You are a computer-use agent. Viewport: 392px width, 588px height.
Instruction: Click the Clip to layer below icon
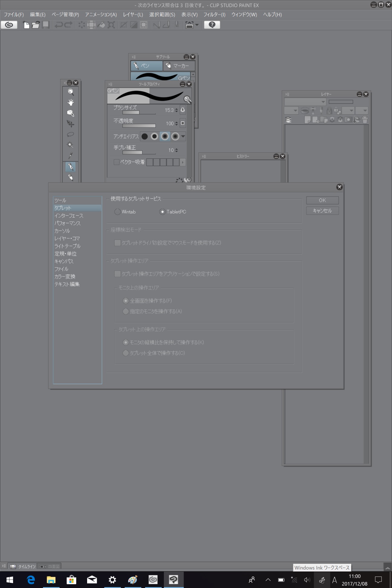(x=305, y=110)
